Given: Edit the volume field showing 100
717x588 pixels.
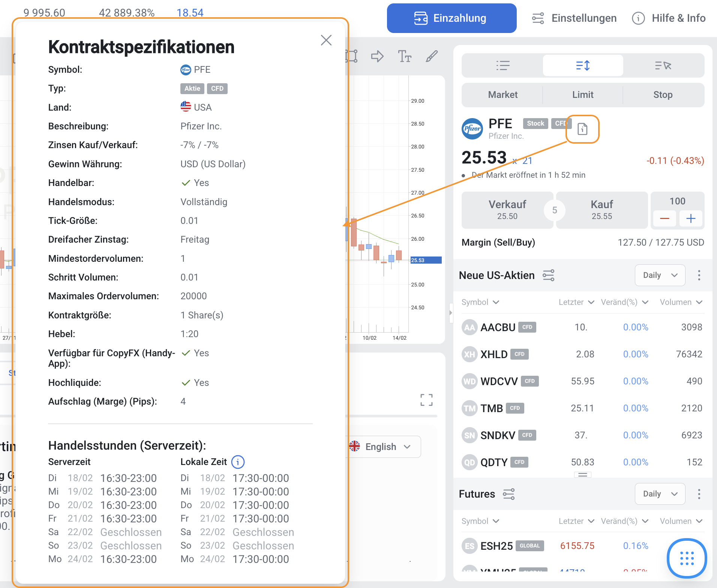Looking at the screenshot, I should pos(677,201).
